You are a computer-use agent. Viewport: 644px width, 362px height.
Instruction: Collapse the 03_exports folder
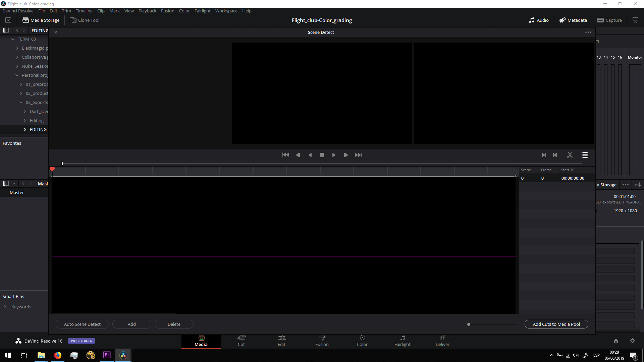pos(21,102)
